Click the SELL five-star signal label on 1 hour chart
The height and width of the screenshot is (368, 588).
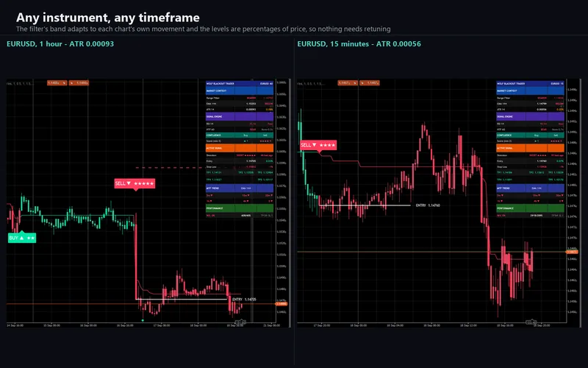[x=135, y=183]
